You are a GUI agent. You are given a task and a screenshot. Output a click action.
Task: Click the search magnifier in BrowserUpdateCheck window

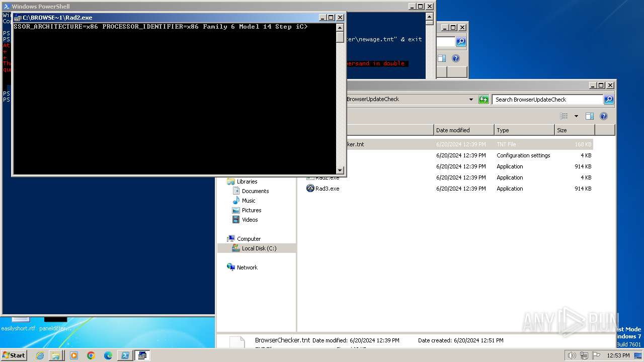coord(609,100)
